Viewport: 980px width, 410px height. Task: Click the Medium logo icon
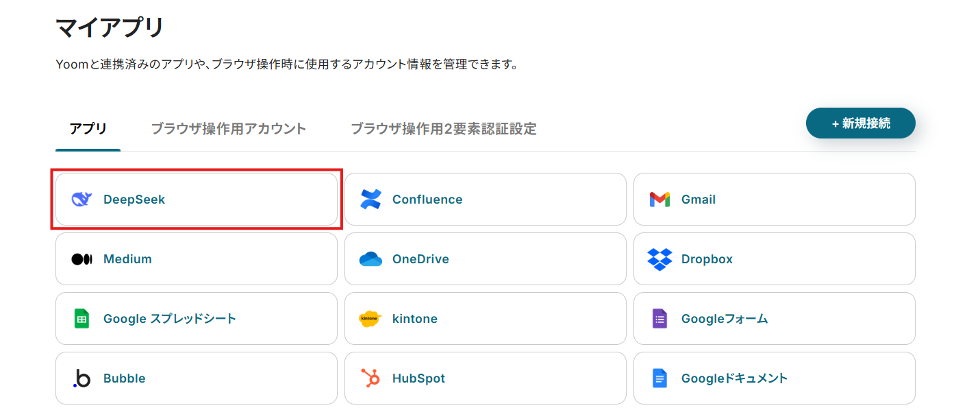(81, 259)
